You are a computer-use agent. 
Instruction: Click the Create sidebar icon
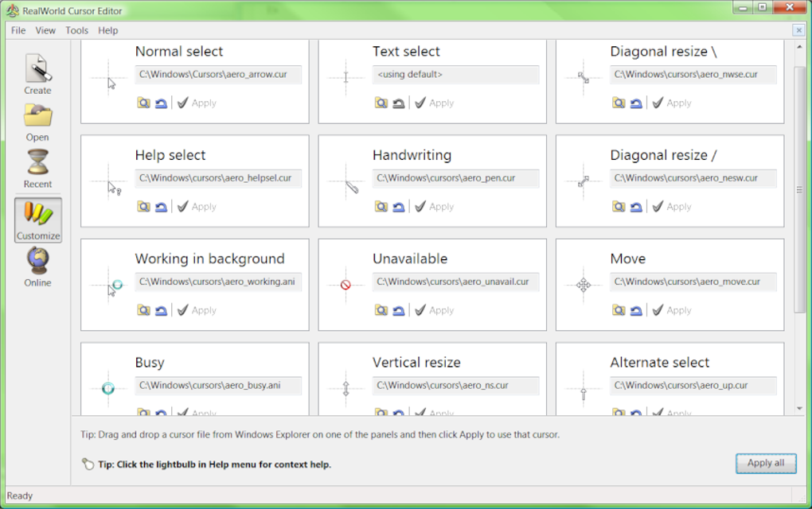[37, 74]
